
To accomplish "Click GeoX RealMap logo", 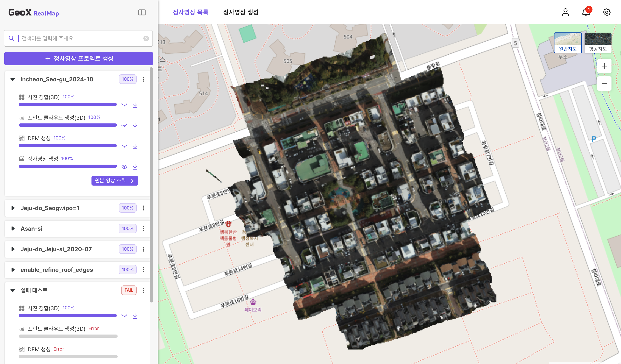I will (34, 12).
